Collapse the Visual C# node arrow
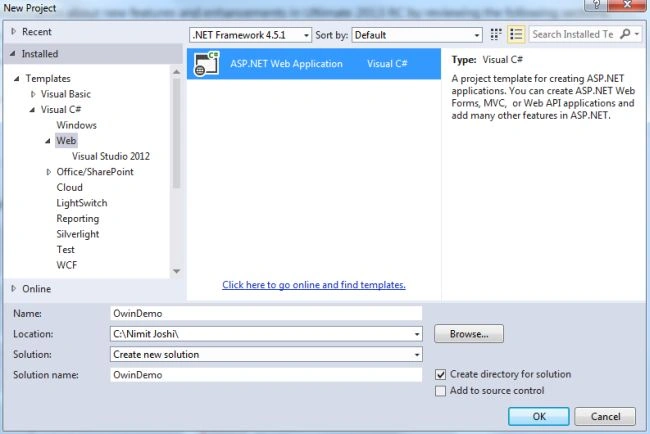This screenshot has height=434, width=650. 32,110
